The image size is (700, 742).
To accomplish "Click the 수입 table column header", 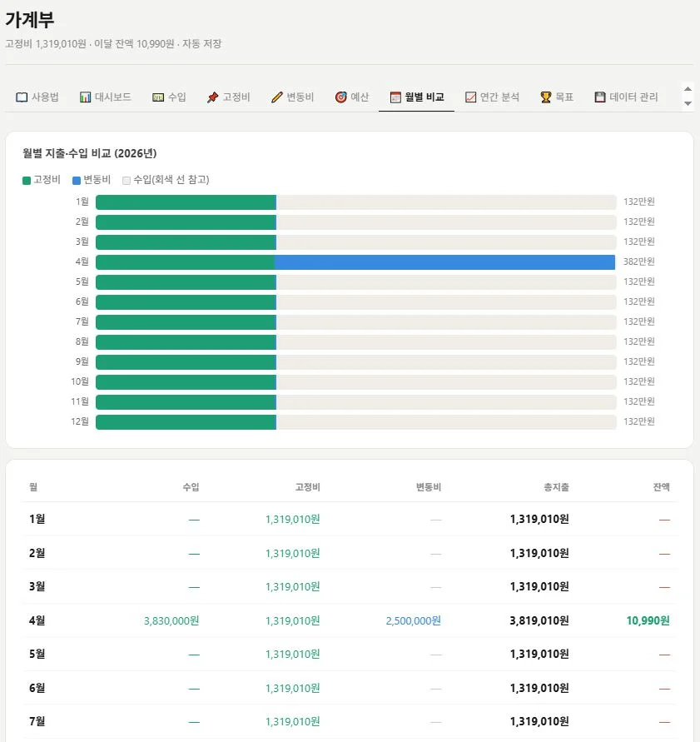I will [191, 487].
